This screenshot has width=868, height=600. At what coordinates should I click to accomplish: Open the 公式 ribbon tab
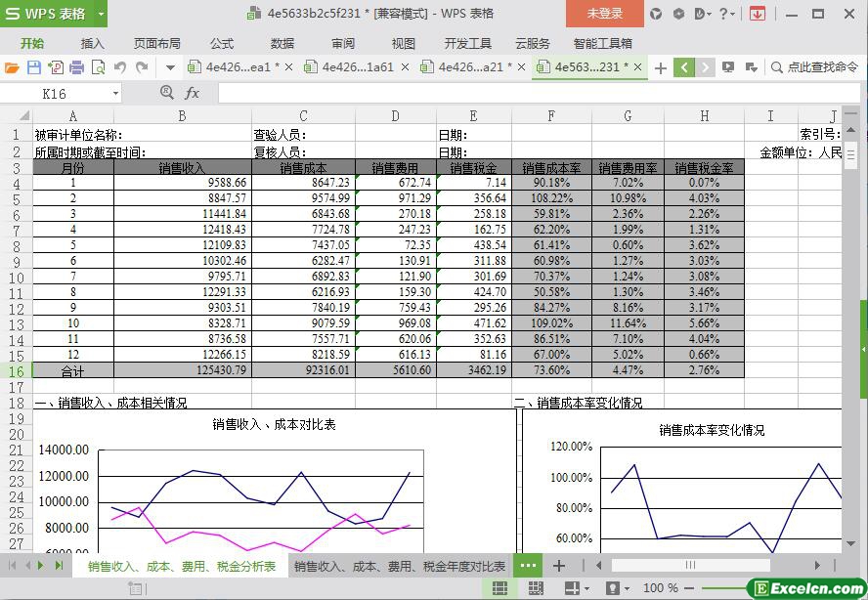[222, 43]
